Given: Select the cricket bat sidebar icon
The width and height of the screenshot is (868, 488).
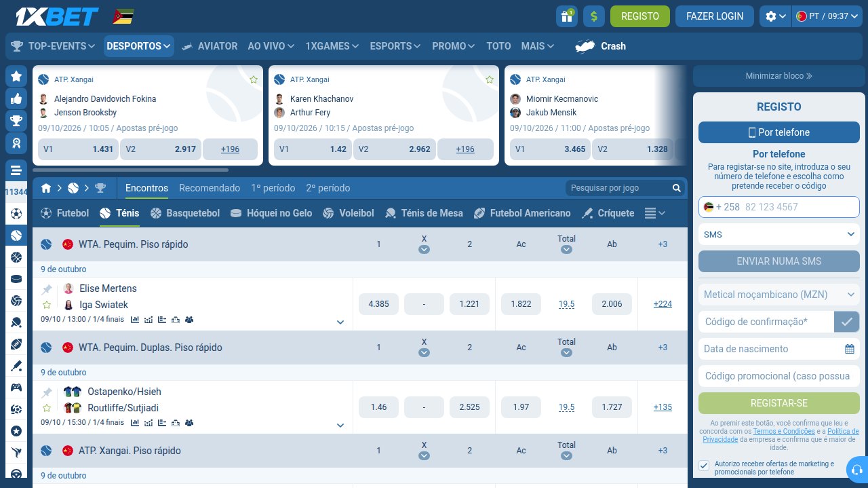Looking at the screenshot, I should tap(16, 366).
